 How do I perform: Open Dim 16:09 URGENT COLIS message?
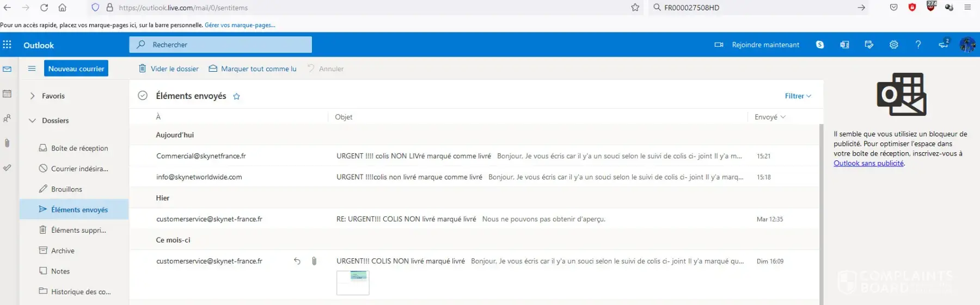click(474, 273)
